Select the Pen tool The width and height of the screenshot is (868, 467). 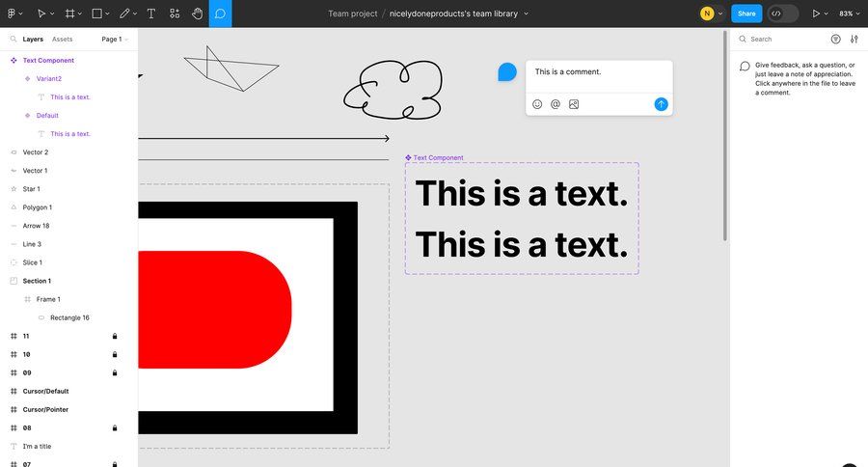tap(124, 14)
